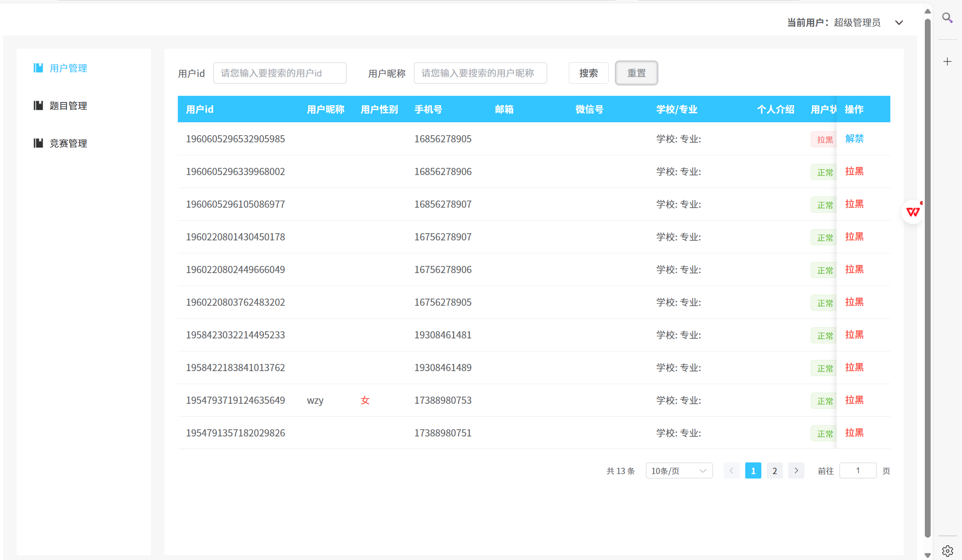Click the user management sidebar icon
Viewport: 962px width, 560px height.
tap(39, 68)
